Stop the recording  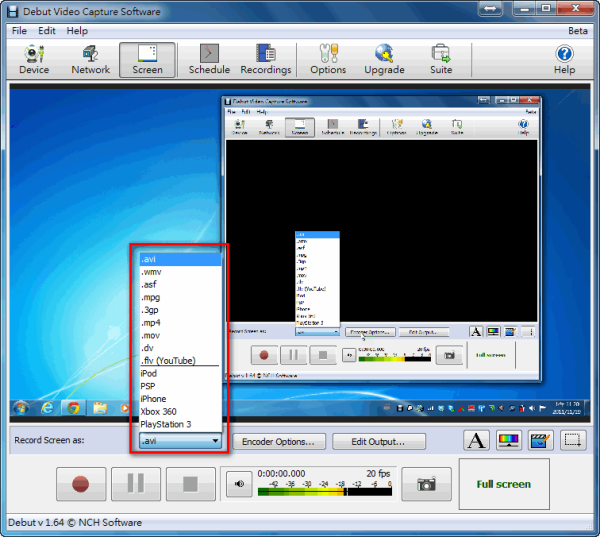click(191, 484)
